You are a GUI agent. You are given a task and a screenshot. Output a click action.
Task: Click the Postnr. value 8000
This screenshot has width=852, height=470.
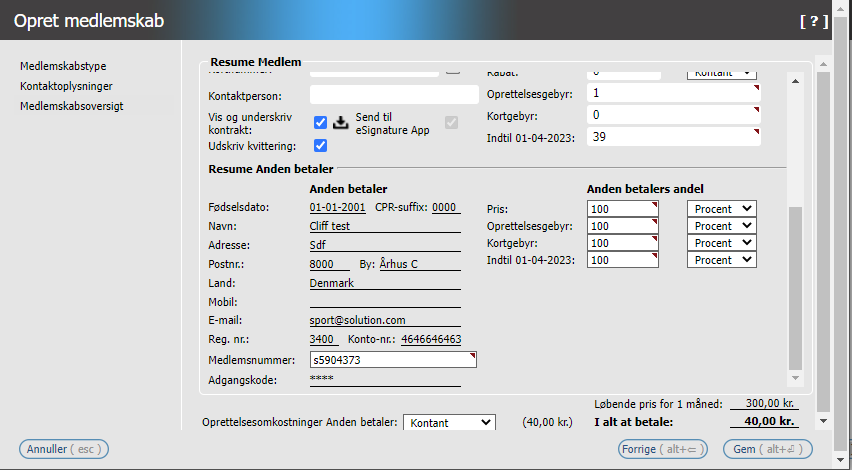coord(322,264)
